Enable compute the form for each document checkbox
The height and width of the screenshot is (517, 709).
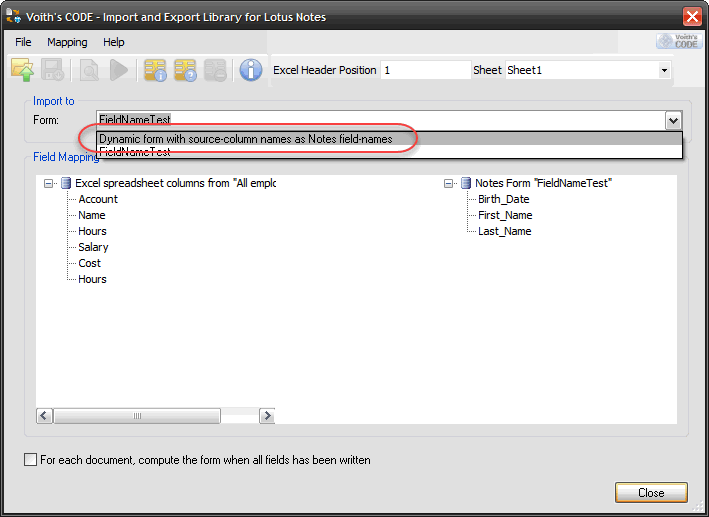(x=30, y=460)
